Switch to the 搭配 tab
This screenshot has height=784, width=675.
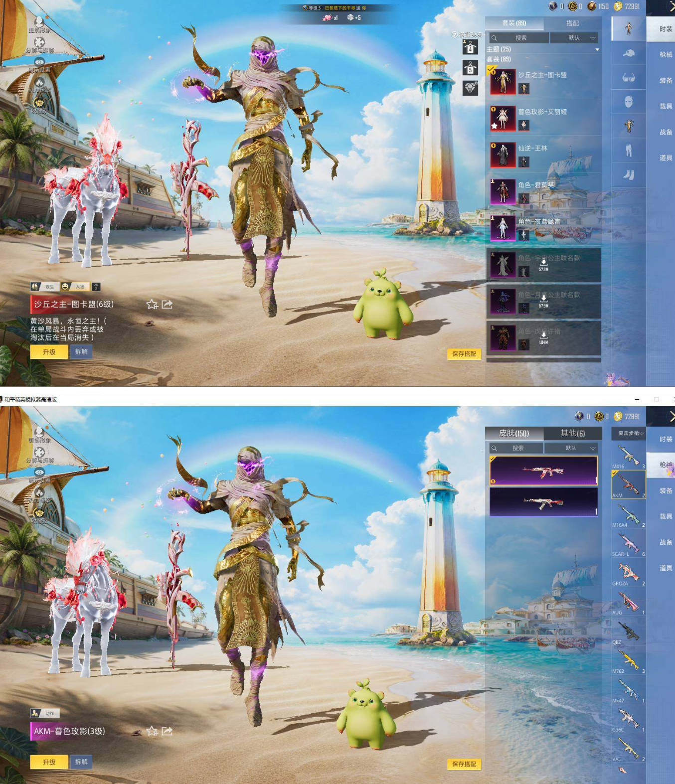[573, 23]
